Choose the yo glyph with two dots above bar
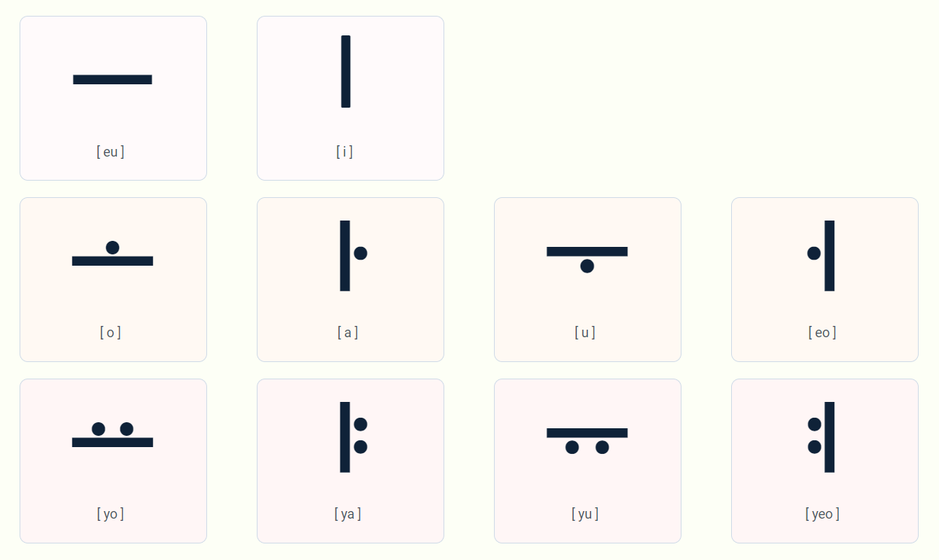Image resolution: width=939 pixels, height=560 pixels. pyautogui.click(x=112, y=435)
